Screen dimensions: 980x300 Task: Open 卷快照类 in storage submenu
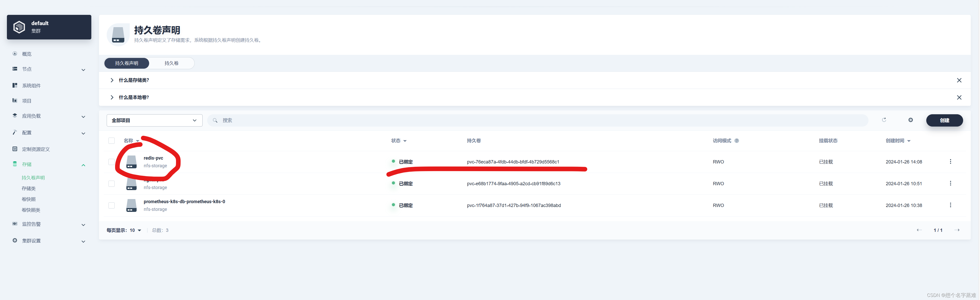point(31,210)
